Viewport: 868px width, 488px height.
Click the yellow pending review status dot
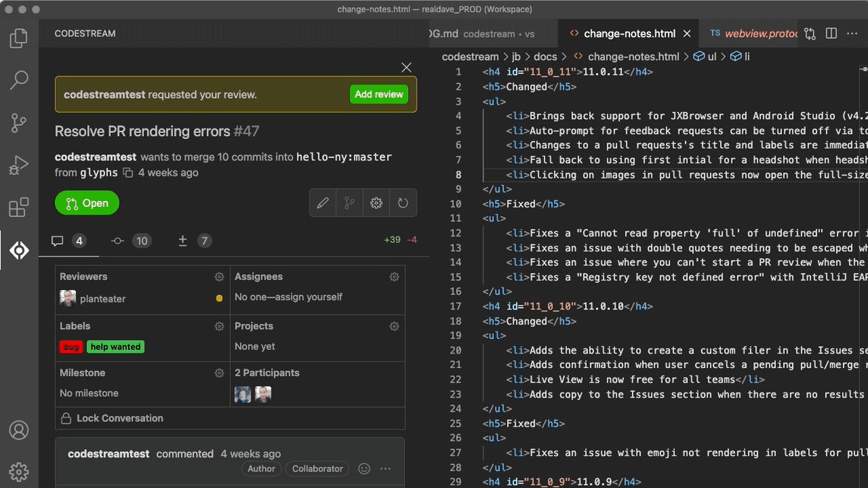(x=219, y=298)
